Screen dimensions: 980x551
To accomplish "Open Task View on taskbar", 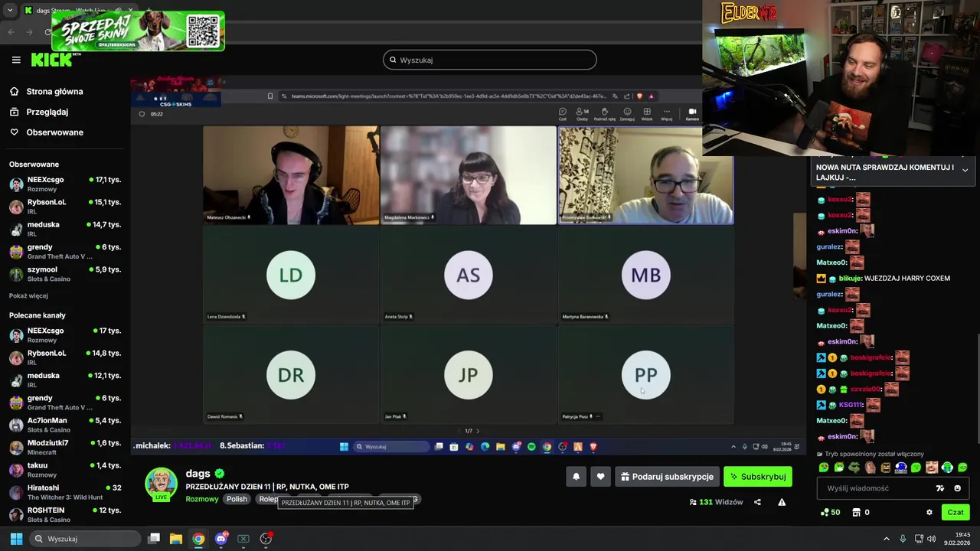I will [x=154, y=539].
